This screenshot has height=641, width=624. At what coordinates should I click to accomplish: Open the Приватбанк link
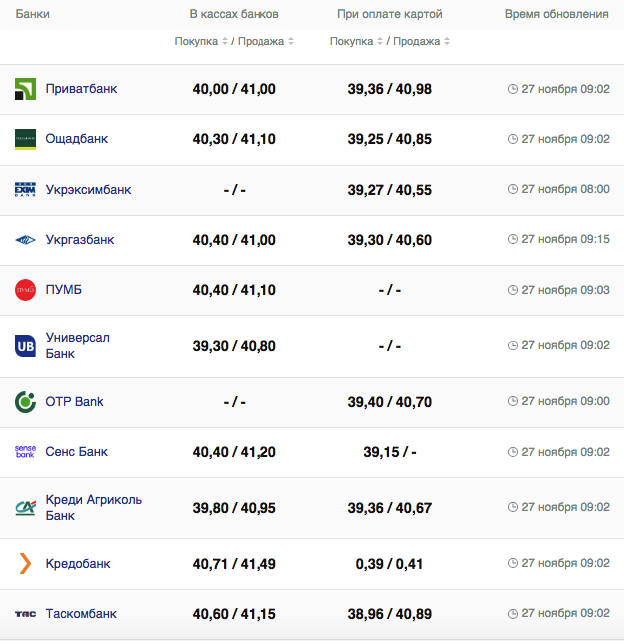pyautogui.click(x=81, y=89)
